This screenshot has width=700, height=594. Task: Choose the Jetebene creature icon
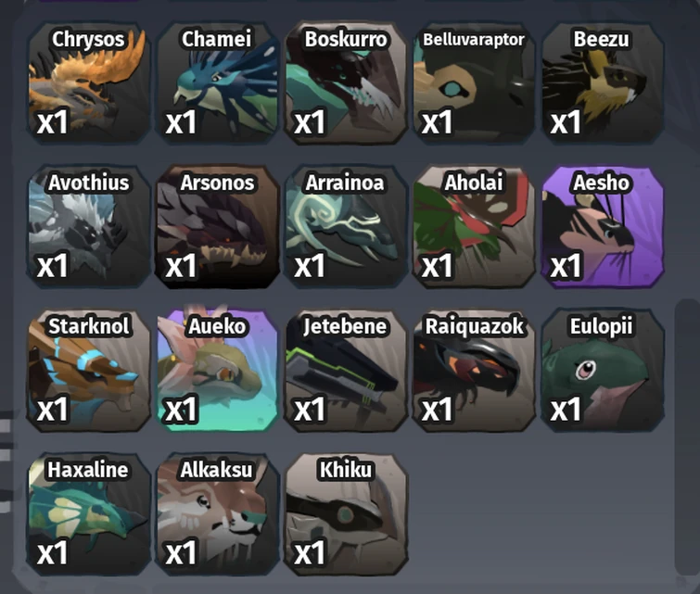pyautogui.click(x=346, y=371)
